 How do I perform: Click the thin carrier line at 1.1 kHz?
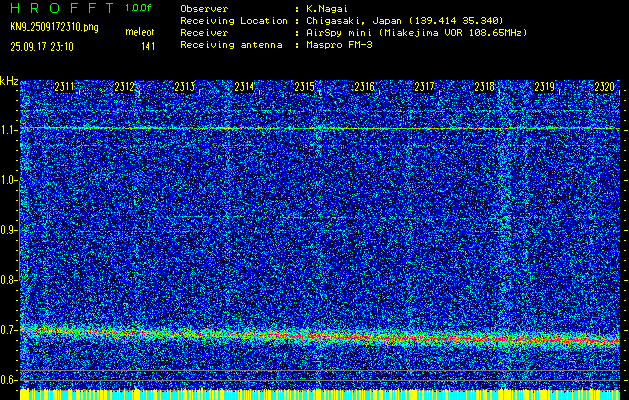320,128
